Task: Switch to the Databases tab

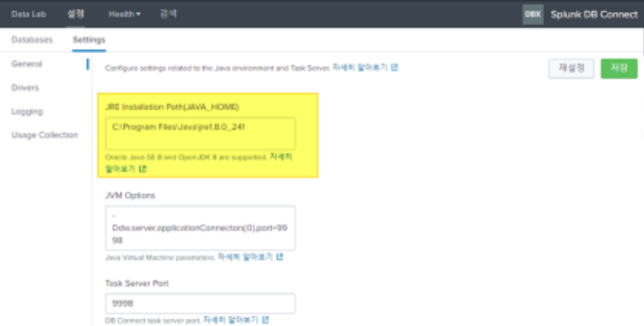Action: pos(32,39)
